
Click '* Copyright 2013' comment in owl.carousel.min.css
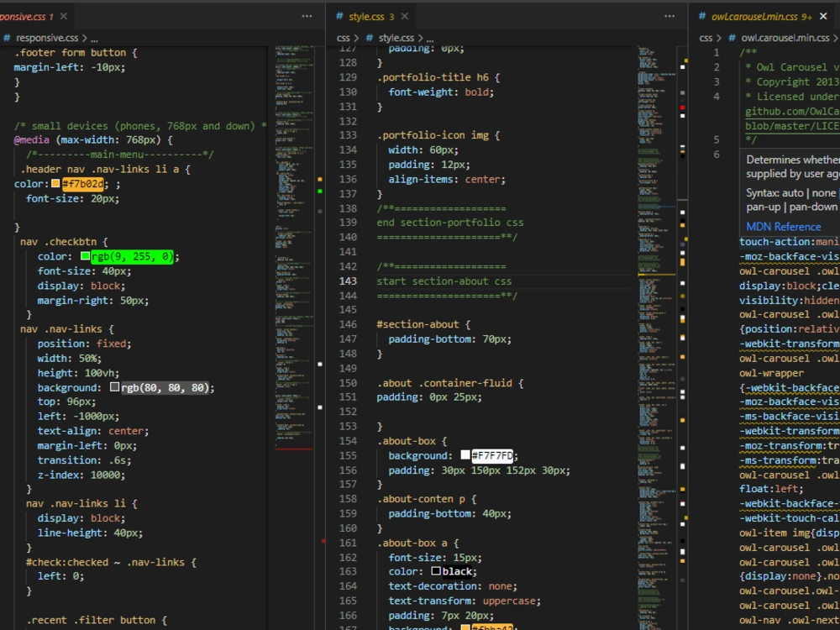pos(792,82)
